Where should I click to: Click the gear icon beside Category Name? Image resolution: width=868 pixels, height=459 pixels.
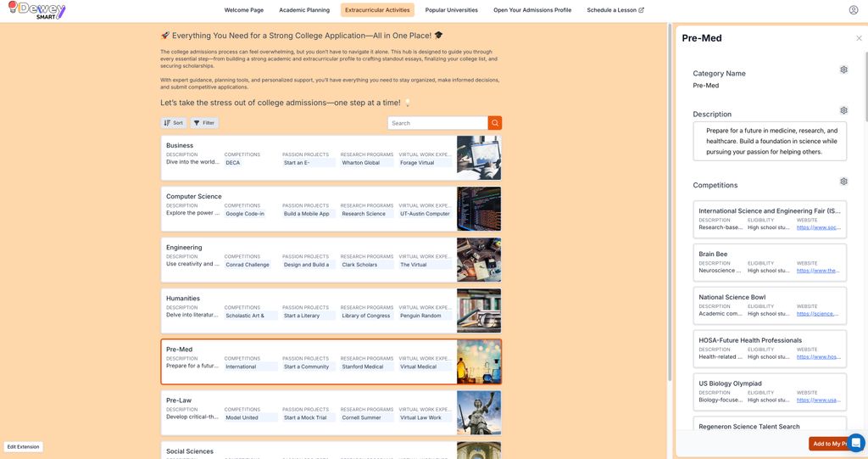click(843, 70)
